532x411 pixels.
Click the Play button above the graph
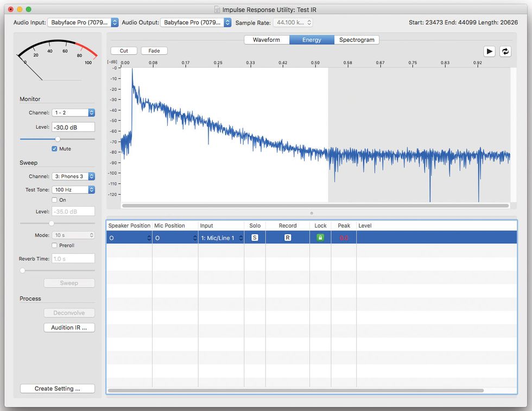[490, 51]
